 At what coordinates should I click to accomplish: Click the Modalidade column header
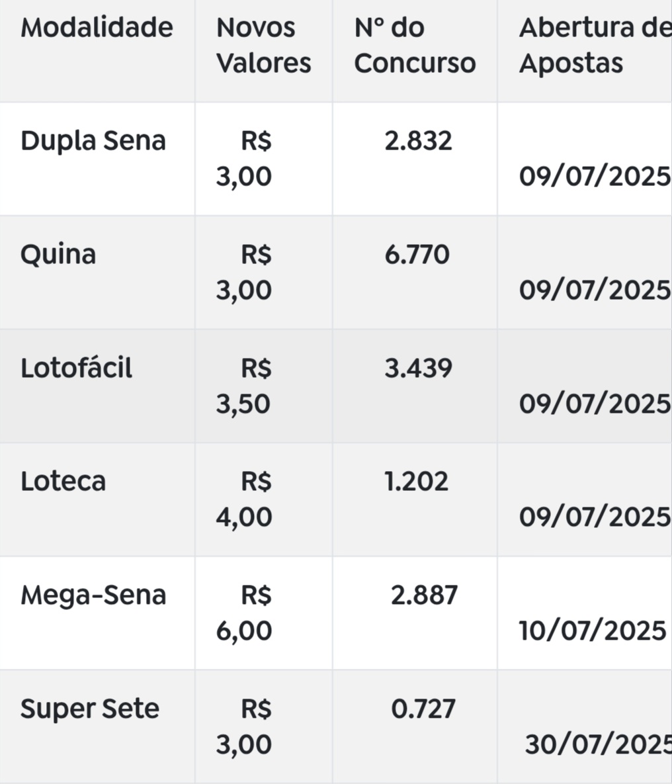[97, 28]
